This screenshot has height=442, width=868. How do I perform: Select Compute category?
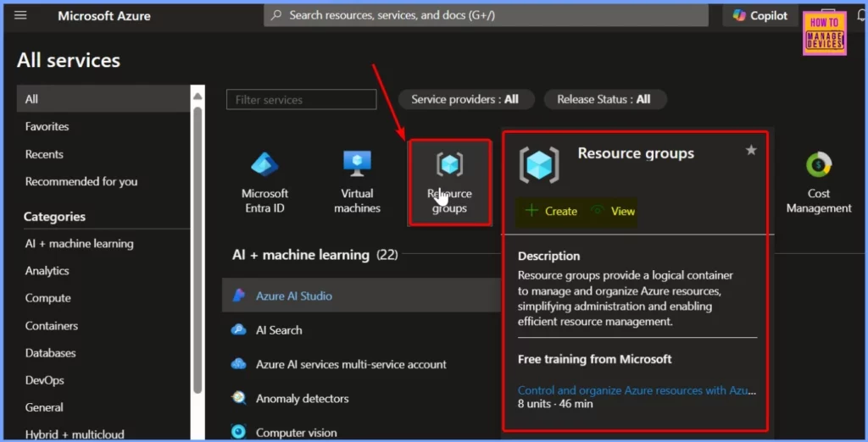pyautogui.click(x=47, y=297)
